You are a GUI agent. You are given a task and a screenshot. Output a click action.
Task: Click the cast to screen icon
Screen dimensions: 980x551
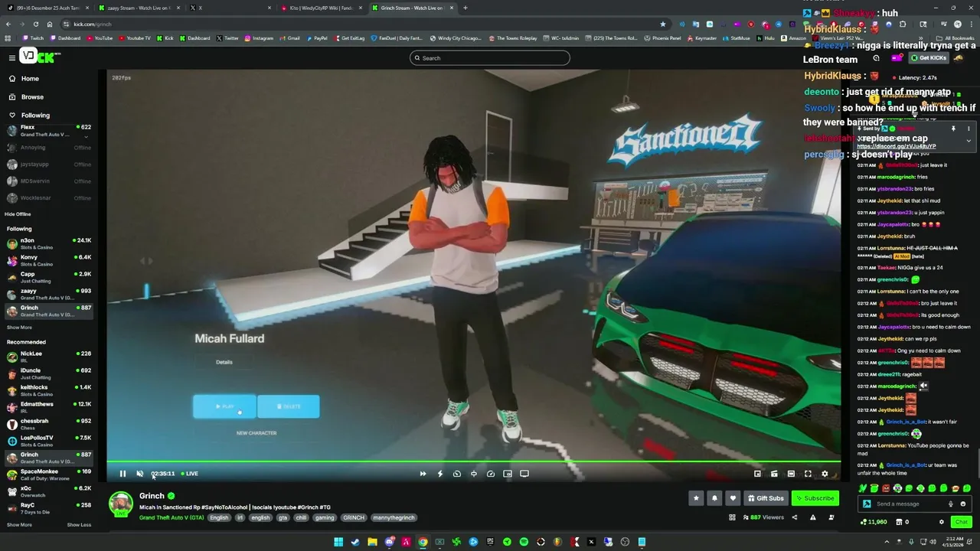click(524, 474)
